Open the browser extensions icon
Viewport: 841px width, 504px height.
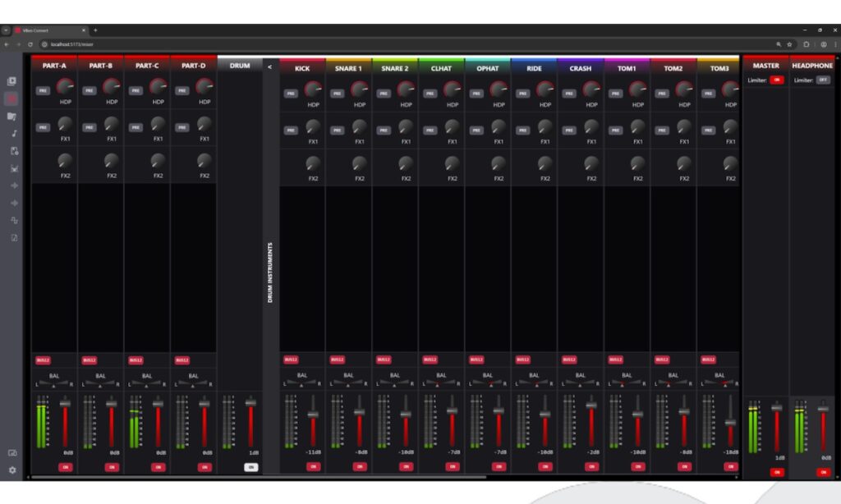[x=807, y=44]
